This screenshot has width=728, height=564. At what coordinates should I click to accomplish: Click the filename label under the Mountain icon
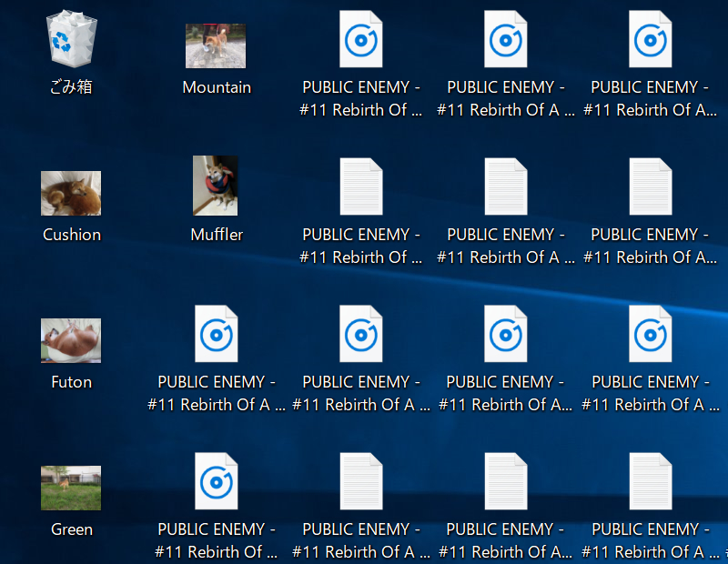(x=217, y=87)
